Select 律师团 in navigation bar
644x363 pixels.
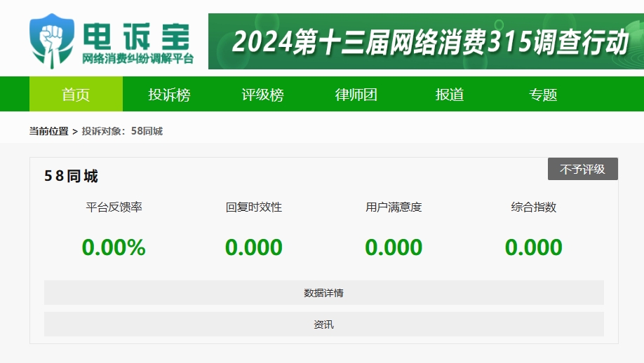click(356, 95)
